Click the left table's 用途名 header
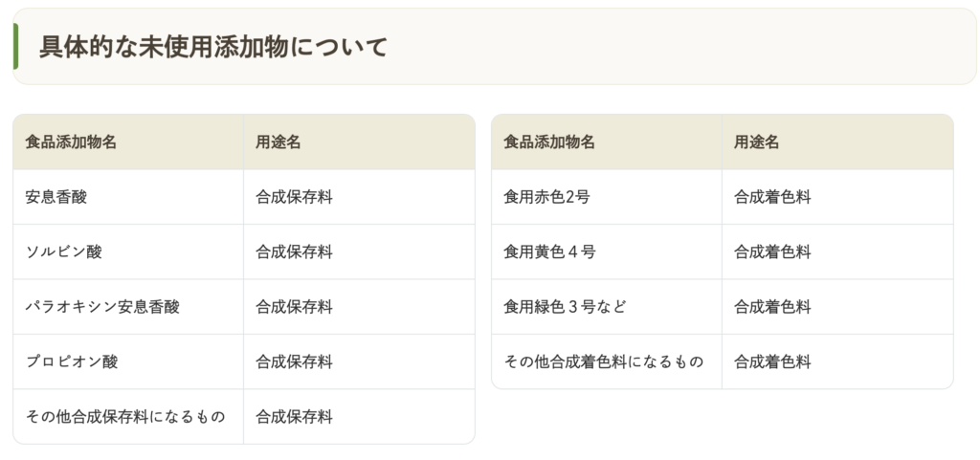Viewport: 980px width, 460px height. point(278,142)
